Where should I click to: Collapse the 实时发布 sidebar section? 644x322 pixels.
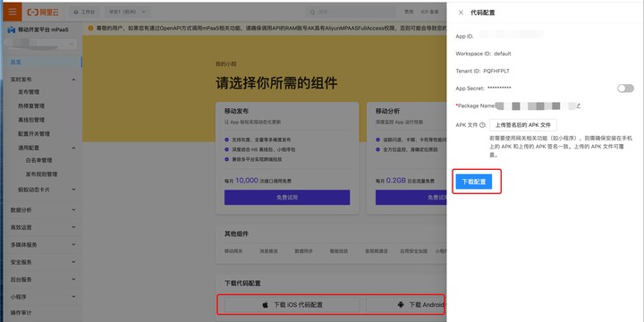click(74, 80)
